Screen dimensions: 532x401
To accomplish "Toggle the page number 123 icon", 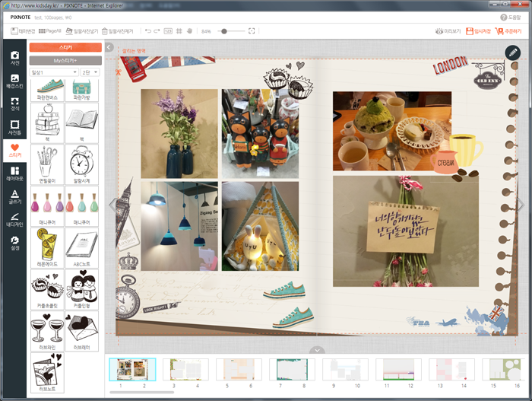I will 168,31.
